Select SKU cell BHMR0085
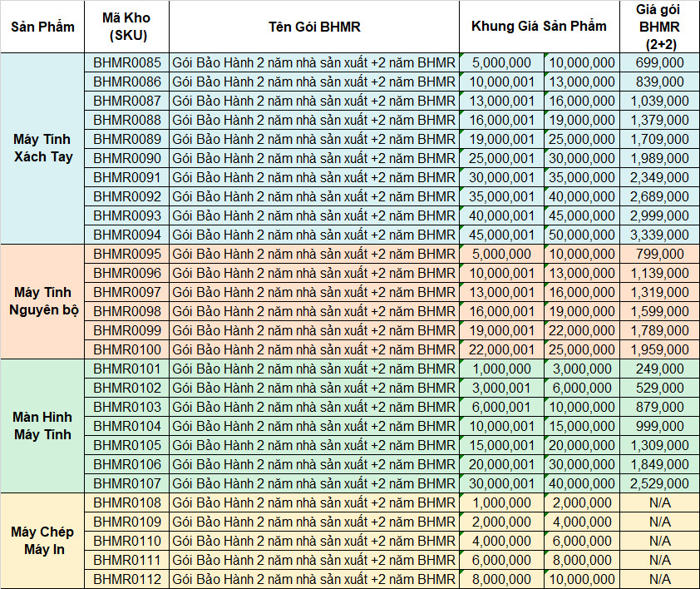This screenshot has height=589, width=700. (x=127, y=62)
